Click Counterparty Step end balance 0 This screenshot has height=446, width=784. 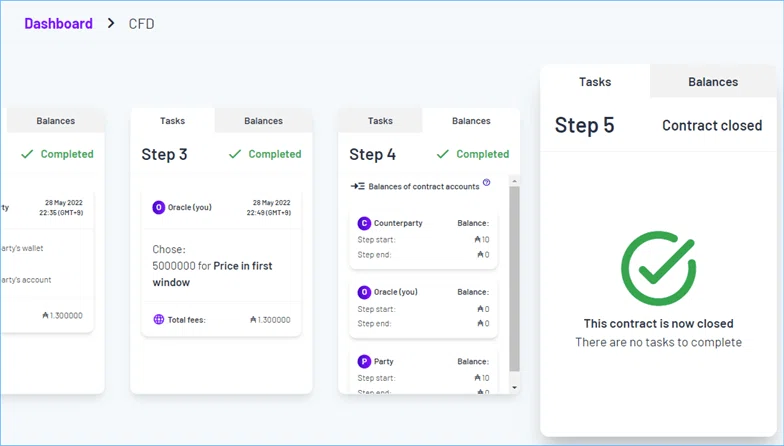coord(484,254)
